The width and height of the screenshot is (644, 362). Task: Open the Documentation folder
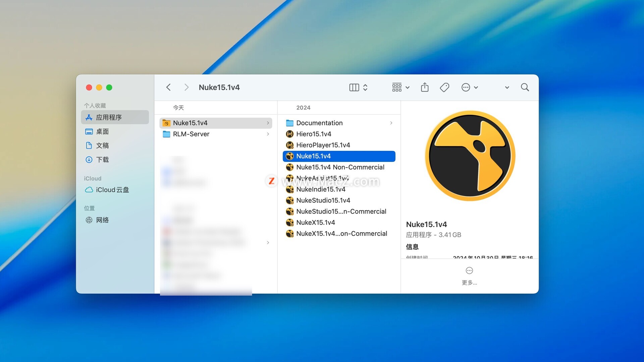click(x=339, y=123)
